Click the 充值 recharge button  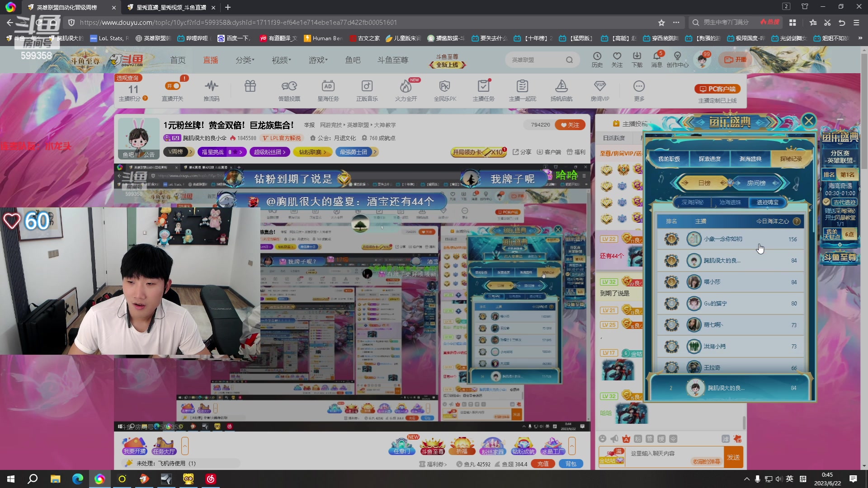coord(543,464)
